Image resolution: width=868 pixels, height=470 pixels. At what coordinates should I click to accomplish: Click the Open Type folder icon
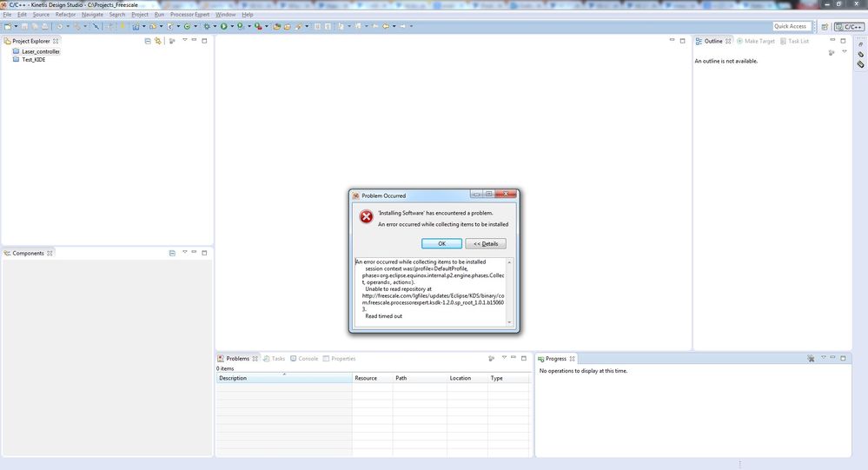pyautogui.click(x=277, y=26)
